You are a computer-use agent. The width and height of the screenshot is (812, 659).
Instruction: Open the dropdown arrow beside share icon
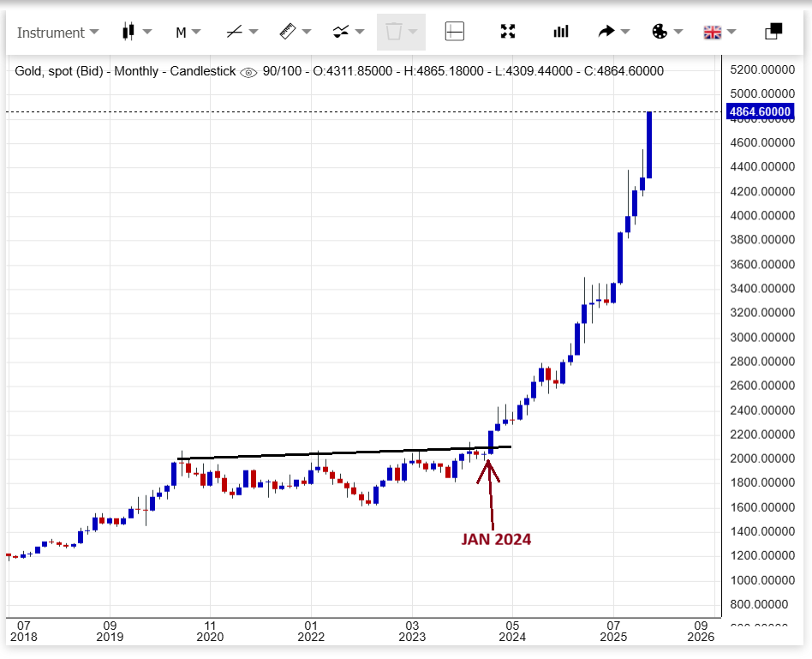coord(625,33)
